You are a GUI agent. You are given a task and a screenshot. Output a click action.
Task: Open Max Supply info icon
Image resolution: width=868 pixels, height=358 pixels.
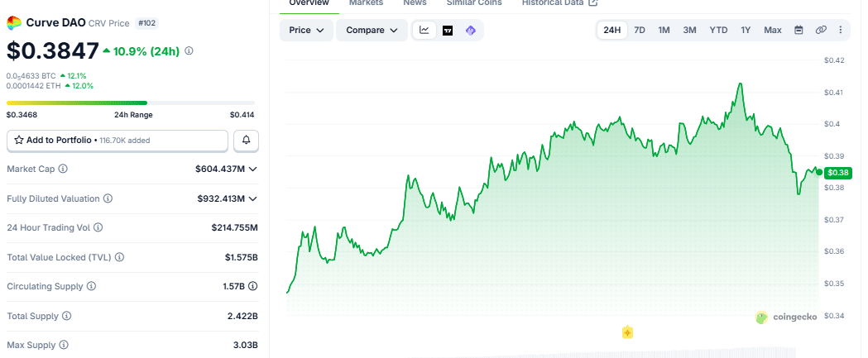[64, 346]
